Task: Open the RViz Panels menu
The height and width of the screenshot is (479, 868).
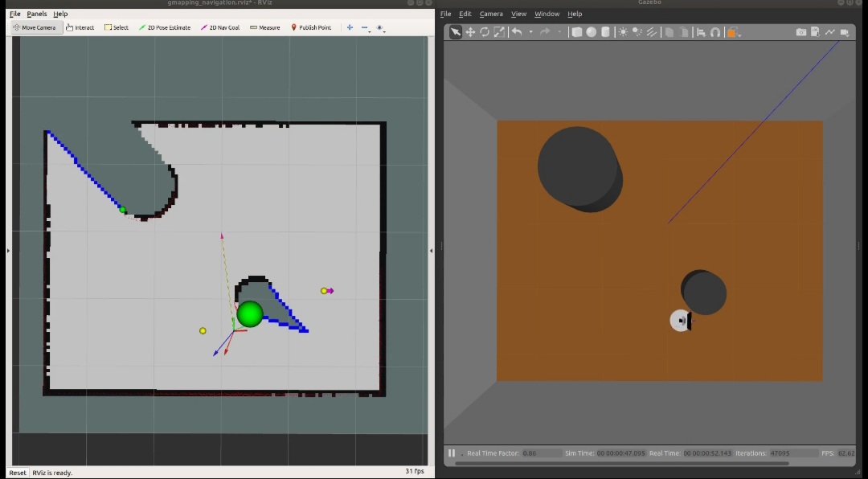Action: tap(37, 14)
